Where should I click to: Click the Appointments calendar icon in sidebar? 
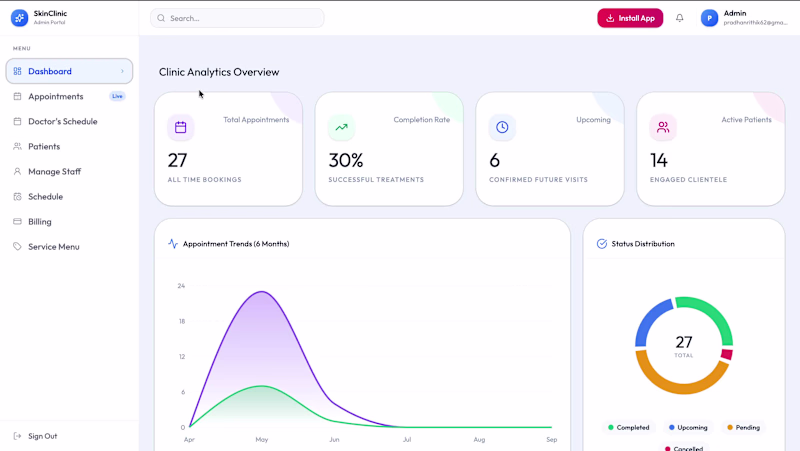(x=17, y=96)
